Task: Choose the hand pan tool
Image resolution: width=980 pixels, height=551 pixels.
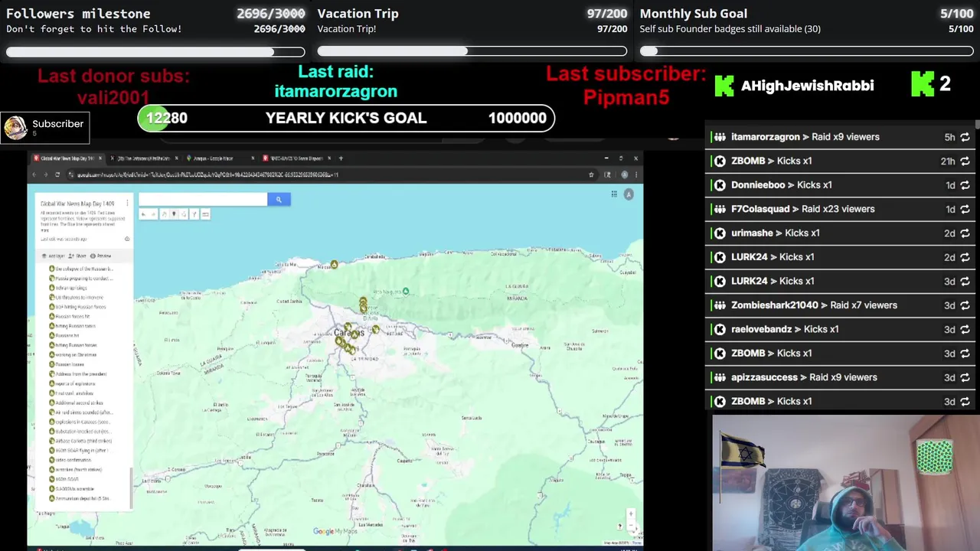Action: point(165,214)
